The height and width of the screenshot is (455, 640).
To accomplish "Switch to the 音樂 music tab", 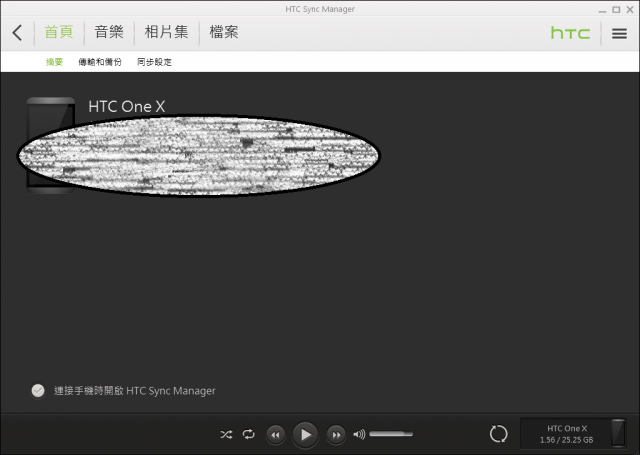I will [109, 32].
